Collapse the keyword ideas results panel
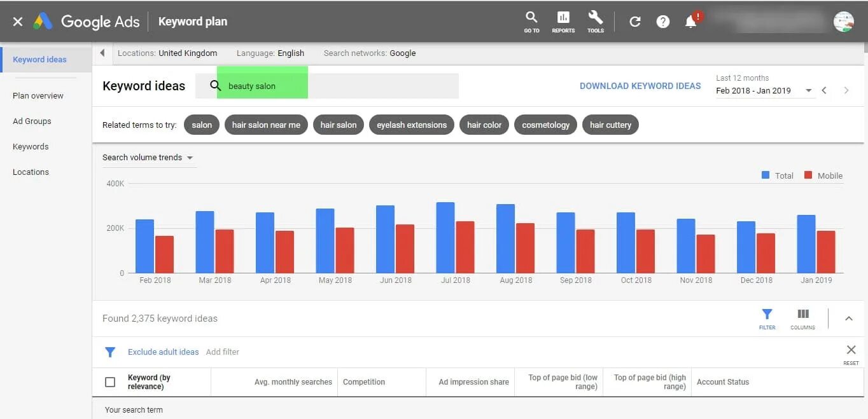The width and height of the screenshot is (868, 419). coord(849,318)
